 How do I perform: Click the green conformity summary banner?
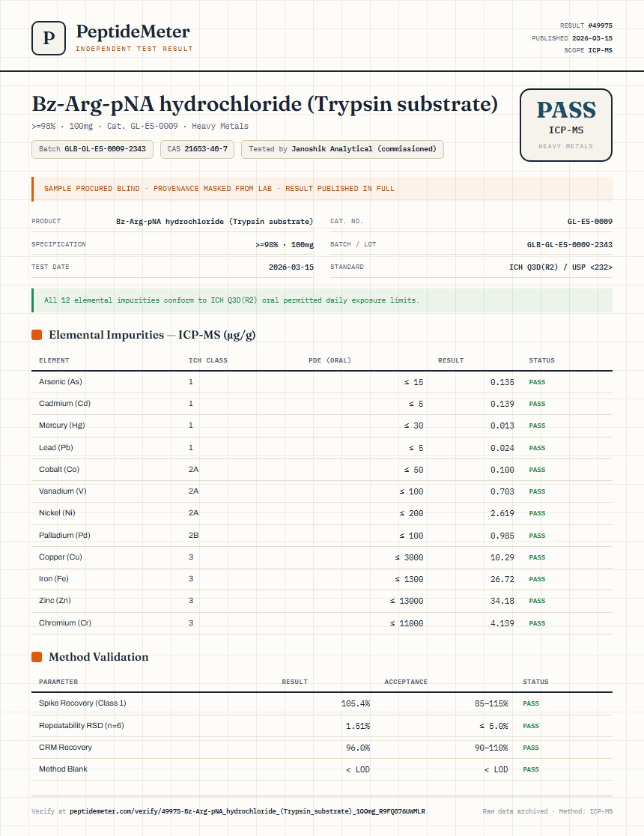click(322, 300)
